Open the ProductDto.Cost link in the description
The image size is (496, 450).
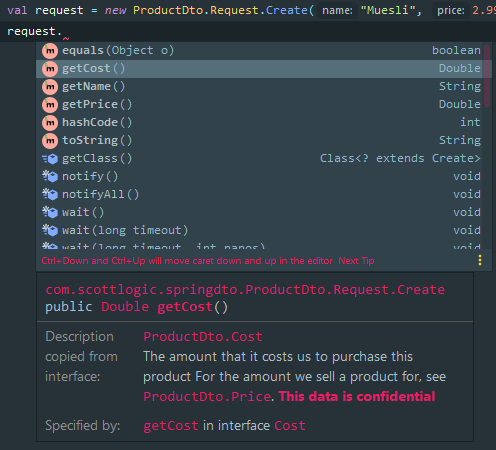(203, 337)
